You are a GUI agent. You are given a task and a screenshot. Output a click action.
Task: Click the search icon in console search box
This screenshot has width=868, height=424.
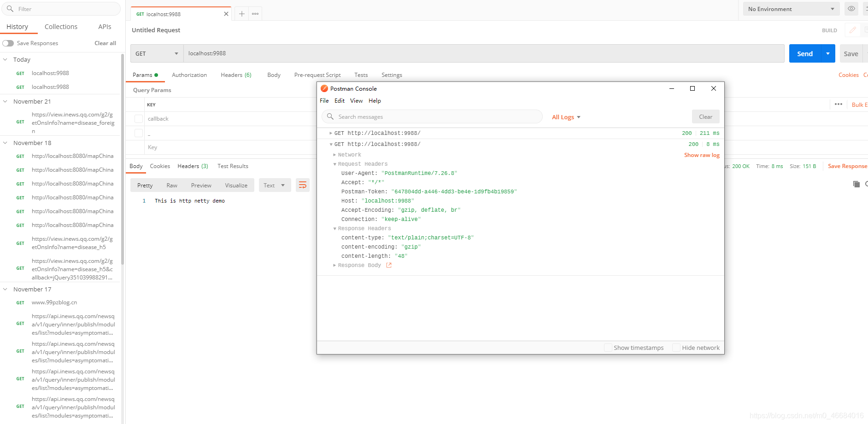pos(330,116)
